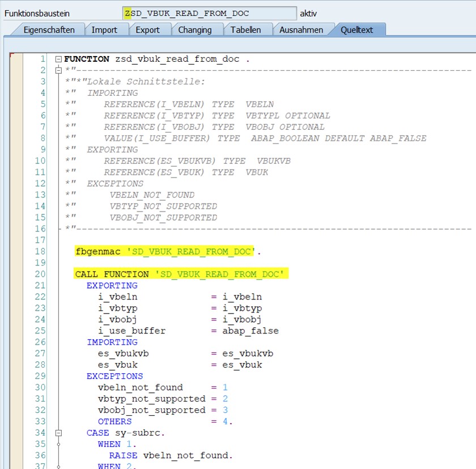The width and height of the screenshot is (476, 469).
Task: Collapse the comment block on line 2
Action: point(58,70)
